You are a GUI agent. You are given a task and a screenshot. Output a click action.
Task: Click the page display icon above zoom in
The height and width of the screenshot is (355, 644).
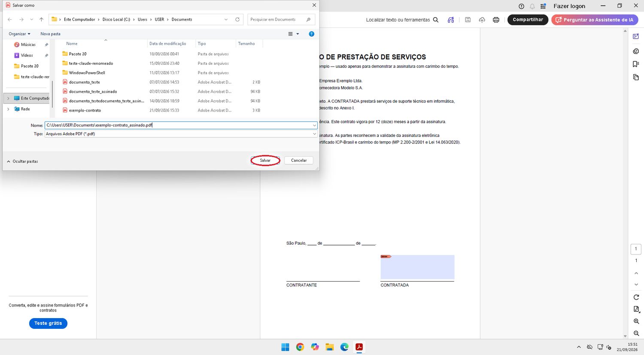pyautogui.click(x=636, y=309)
